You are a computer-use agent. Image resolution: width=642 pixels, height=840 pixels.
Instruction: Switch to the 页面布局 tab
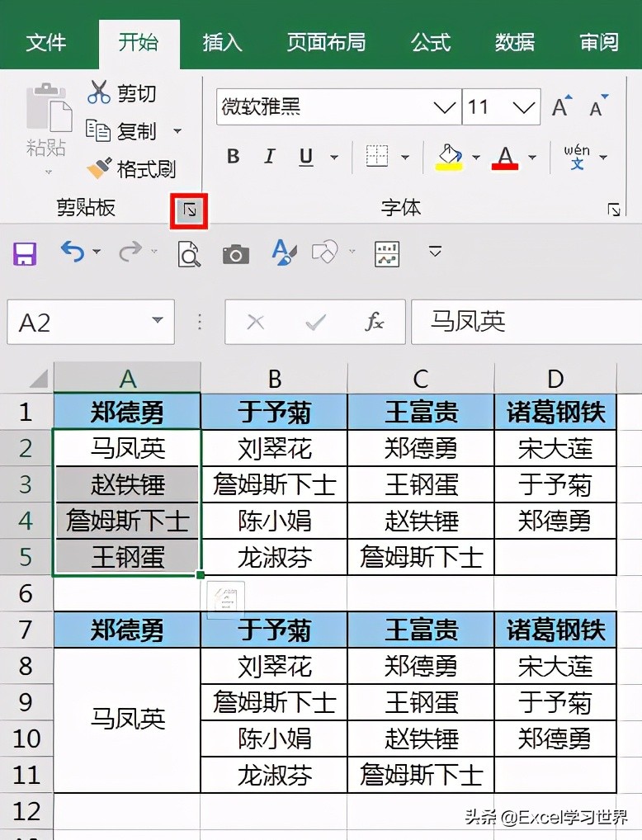click(326, 42)
